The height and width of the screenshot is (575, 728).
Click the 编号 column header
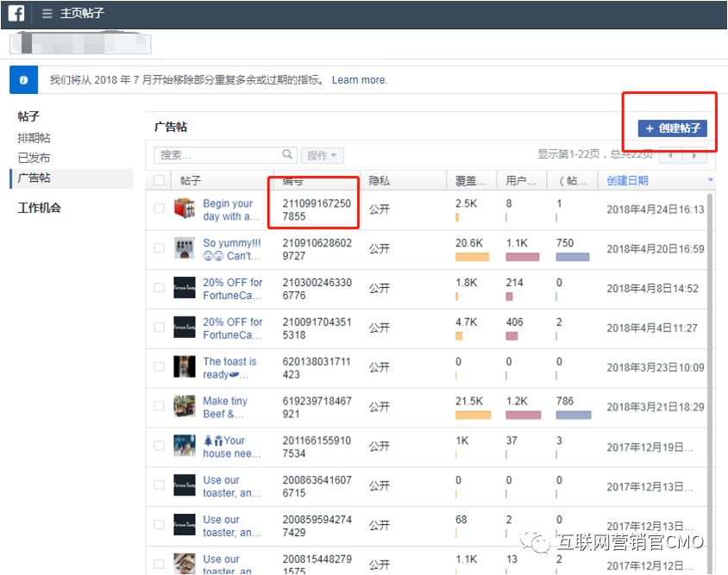click(292, 181)
